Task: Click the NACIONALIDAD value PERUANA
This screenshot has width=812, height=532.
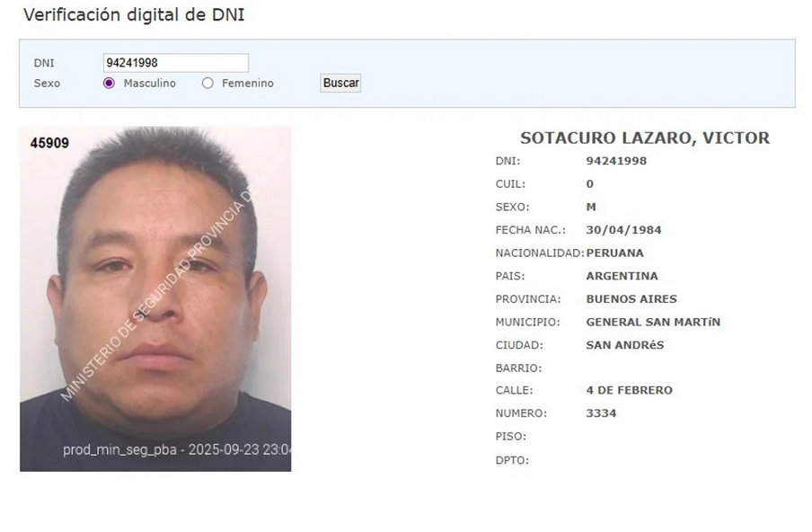Action: click(614, 253)
